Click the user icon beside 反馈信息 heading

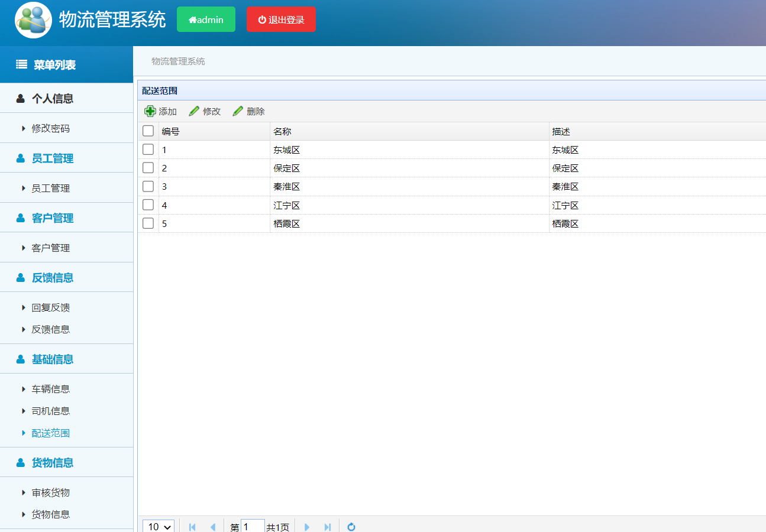coord(21,277)
